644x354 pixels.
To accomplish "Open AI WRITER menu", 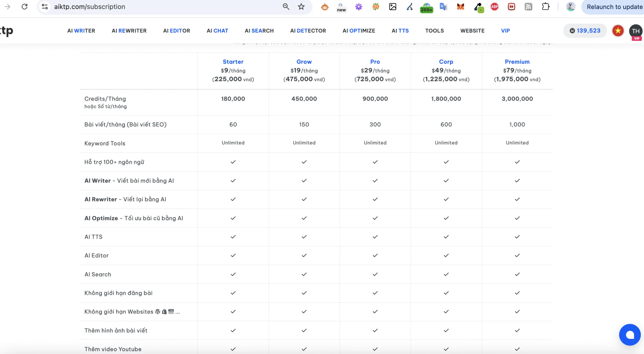I will coord(81,31).
